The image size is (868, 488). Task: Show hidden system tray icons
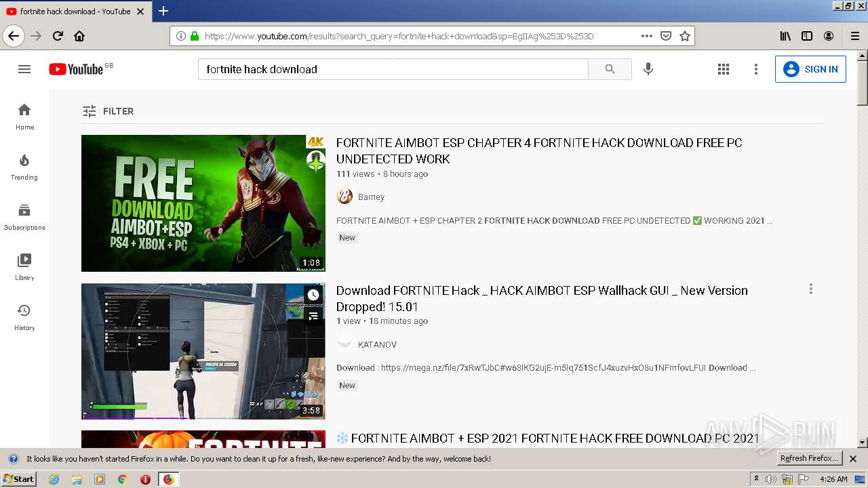[757, 479]
